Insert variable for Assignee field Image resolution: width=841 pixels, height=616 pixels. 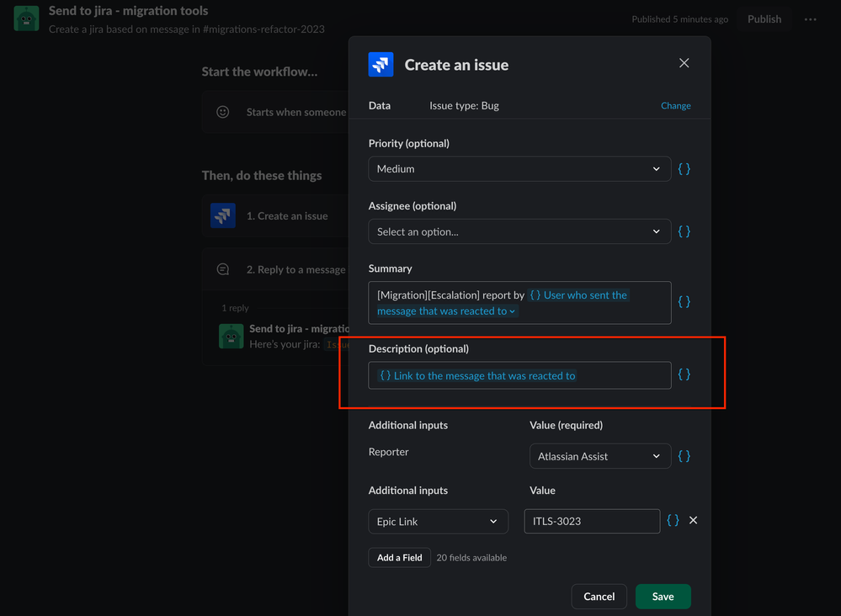[x=684, y=231]
